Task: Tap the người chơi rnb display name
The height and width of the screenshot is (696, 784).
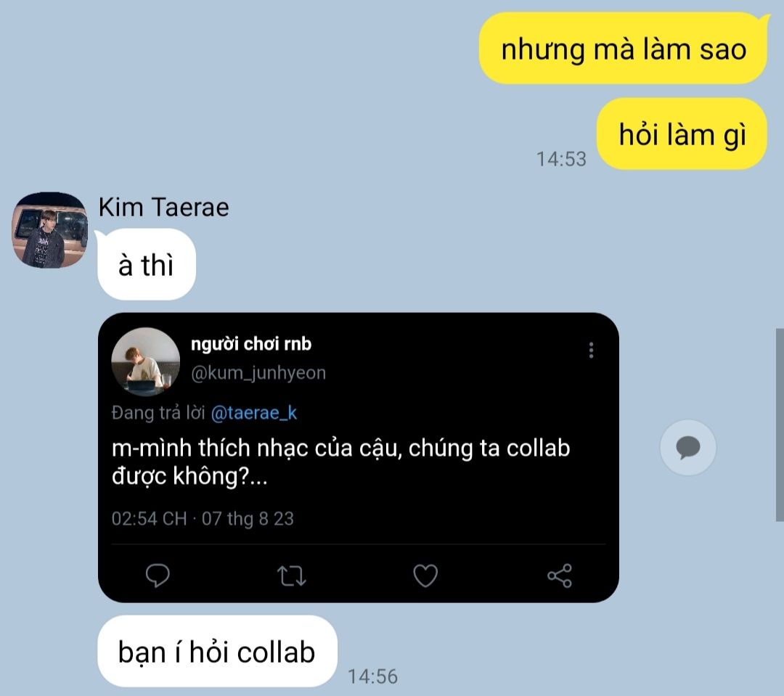Action: [251, 344]
